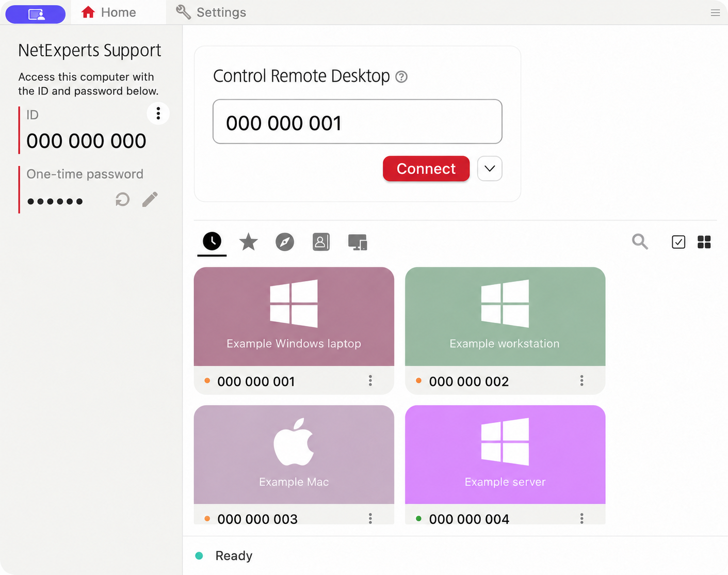The height and width of the screenshot is (575, 728).
Task: Open options for 000 000 002 card
Action: [582, 380]
